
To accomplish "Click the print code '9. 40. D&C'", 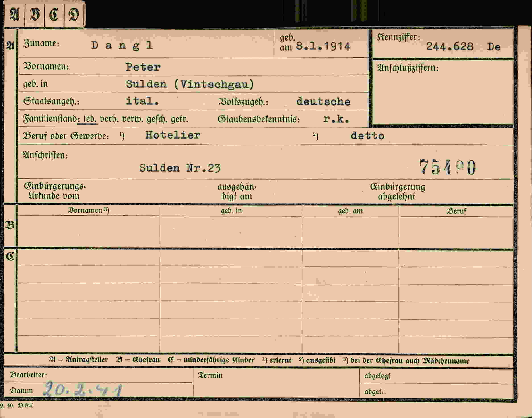I will tap(17, 406).
